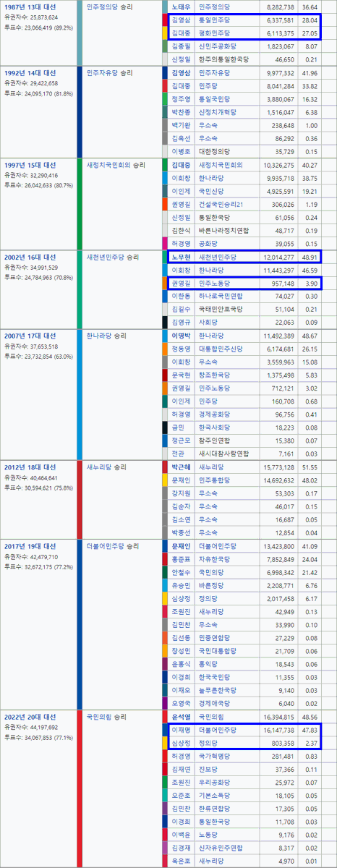Select candidate 안철수
The width and height of the screenshot is (337, 868).
coord(182,572)
